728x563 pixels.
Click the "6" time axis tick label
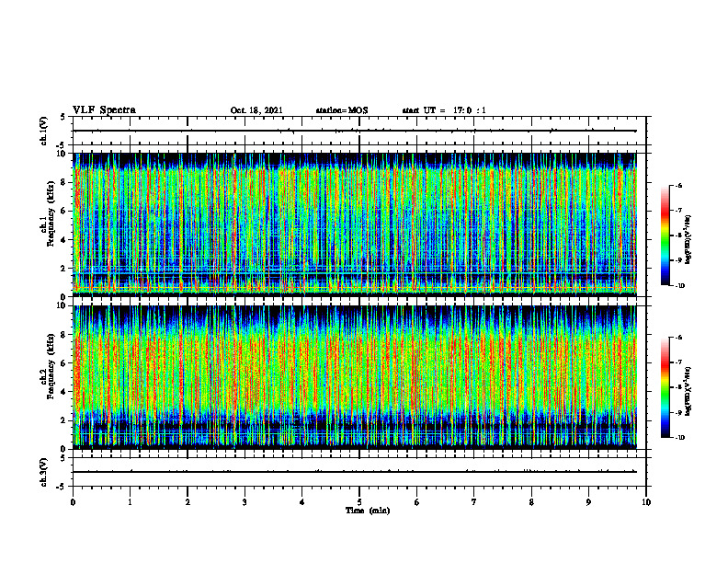coord(416,502)
